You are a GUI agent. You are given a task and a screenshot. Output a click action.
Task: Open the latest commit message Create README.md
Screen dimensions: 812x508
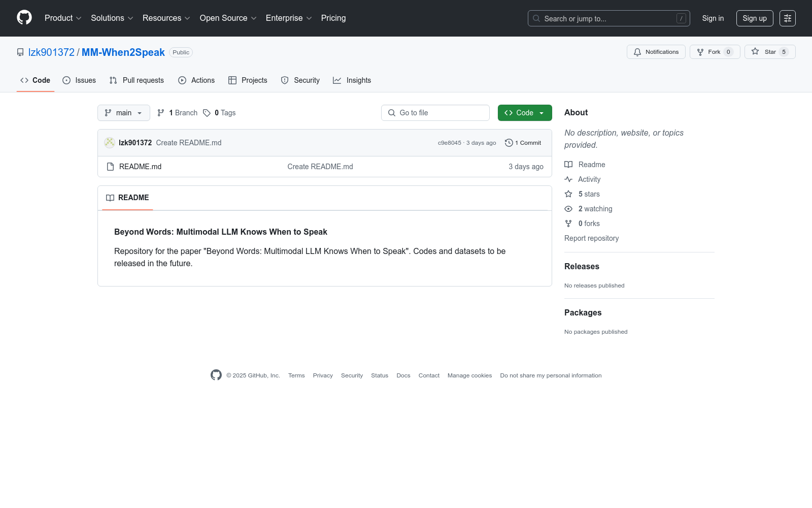click(x=189, y=143)
